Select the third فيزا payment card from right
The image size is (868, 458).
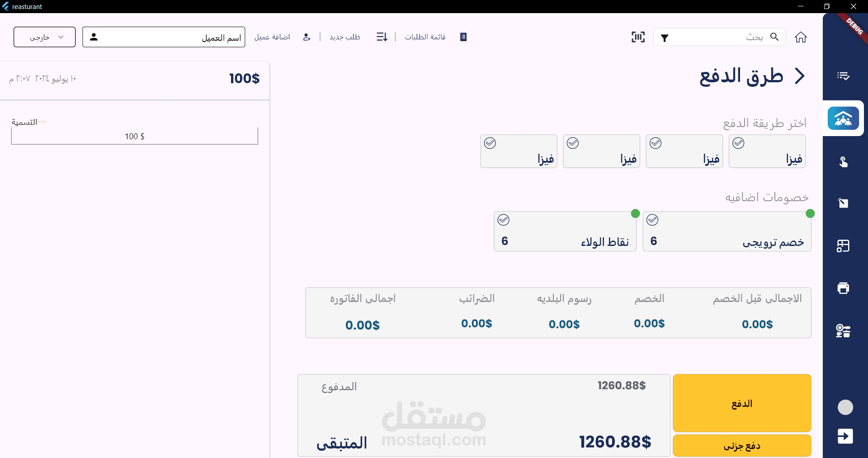(x=602, y=151)
